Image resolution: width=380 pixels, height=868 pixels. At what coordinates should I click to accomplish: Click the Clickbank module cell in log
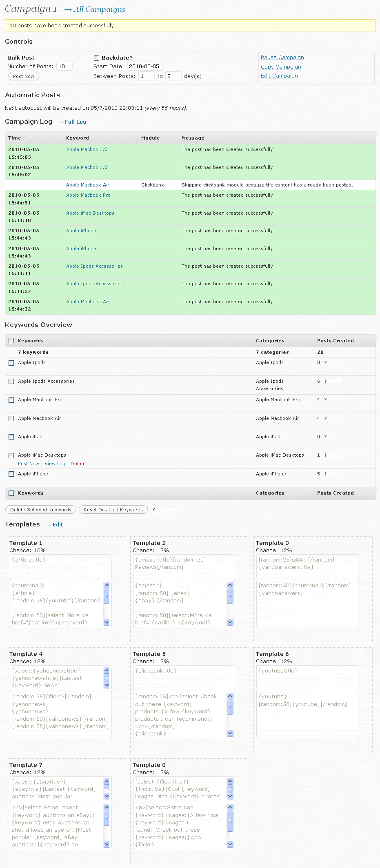[x=153, y=185]
